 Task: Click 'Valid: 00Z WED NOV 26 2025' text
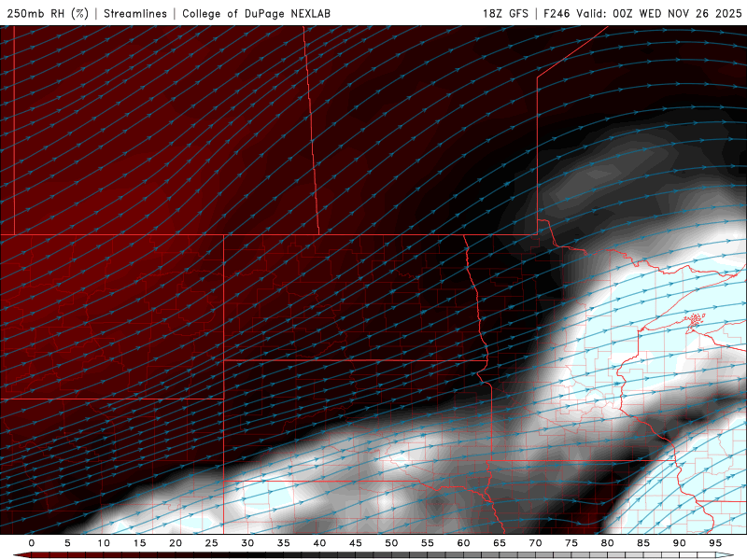tap(659, 13)
